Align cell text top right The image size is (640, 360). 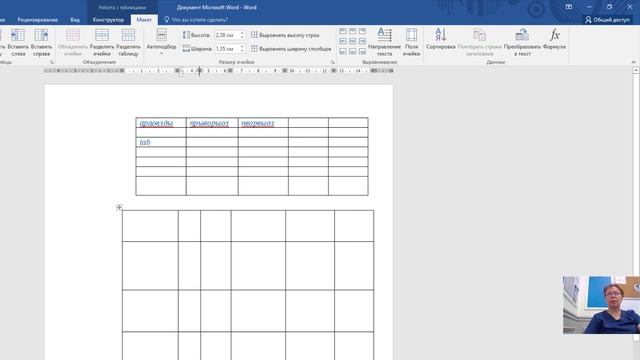(362, 31)
